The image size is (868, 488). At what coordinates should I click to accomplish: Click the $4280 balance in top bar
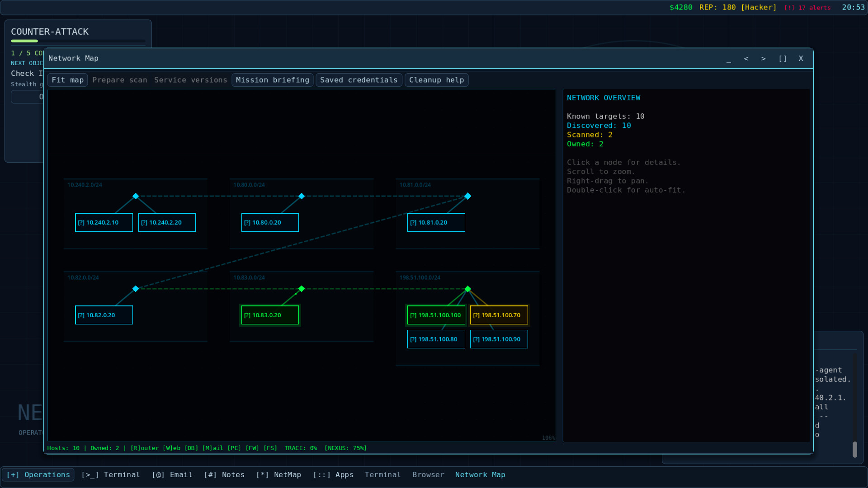681,7
